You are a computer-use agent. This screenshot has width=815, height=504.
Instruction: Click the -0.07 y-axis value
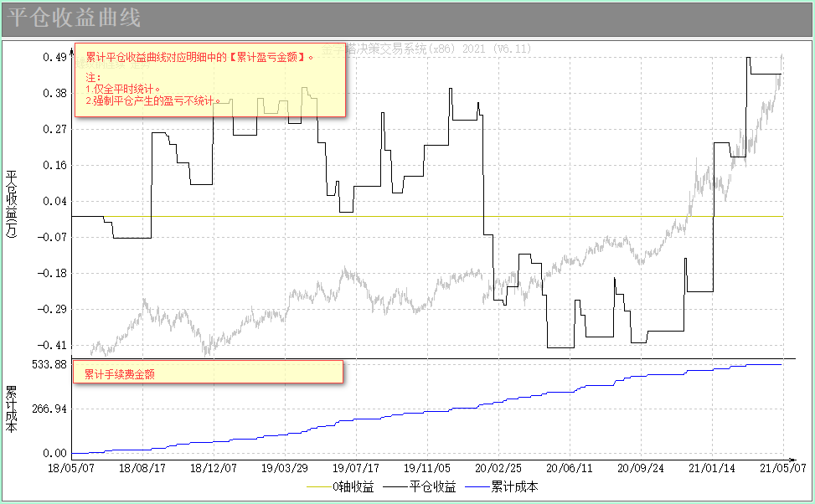coord(52,238)
